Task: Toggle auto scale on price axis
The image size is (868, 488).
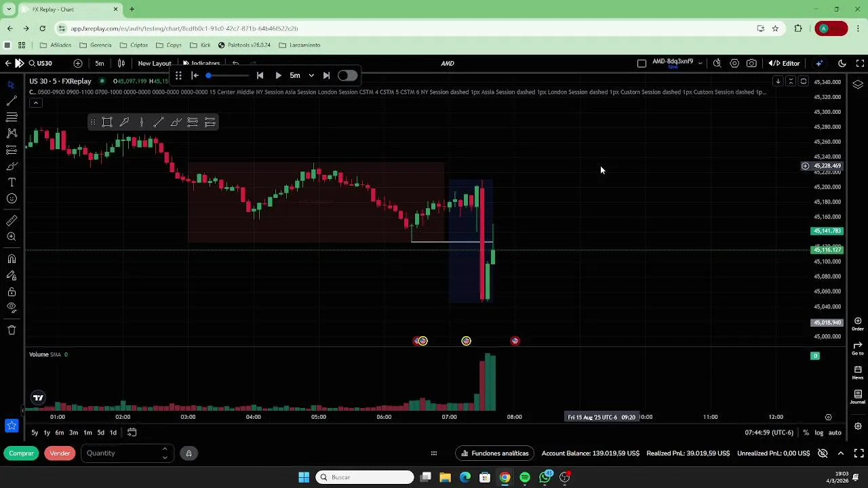Action: click(x=835, y=432)
